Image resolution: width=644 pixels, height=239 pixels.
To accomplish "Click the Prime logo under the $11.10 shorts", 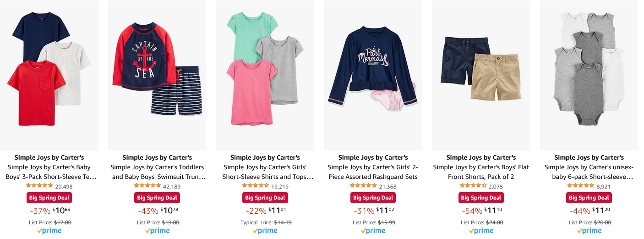I will coord(481,231).
